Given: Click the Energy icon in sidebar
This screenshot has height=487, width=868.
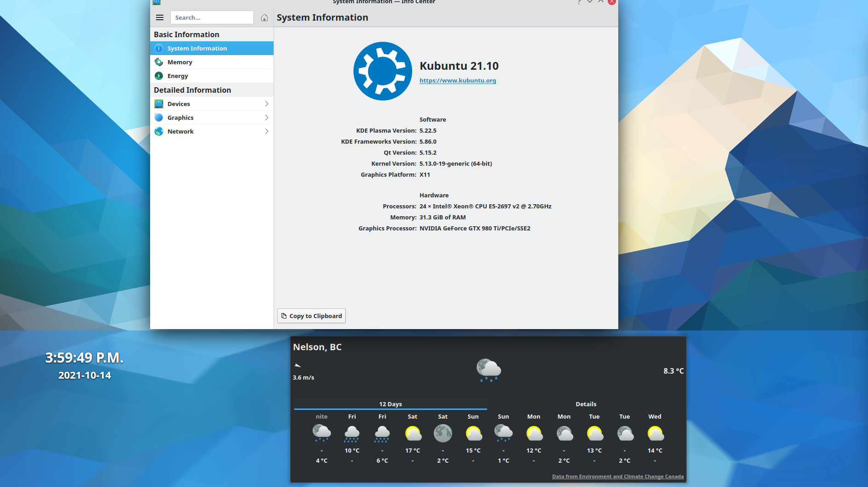Looking at the screenshot, I should tap(159, 76).
